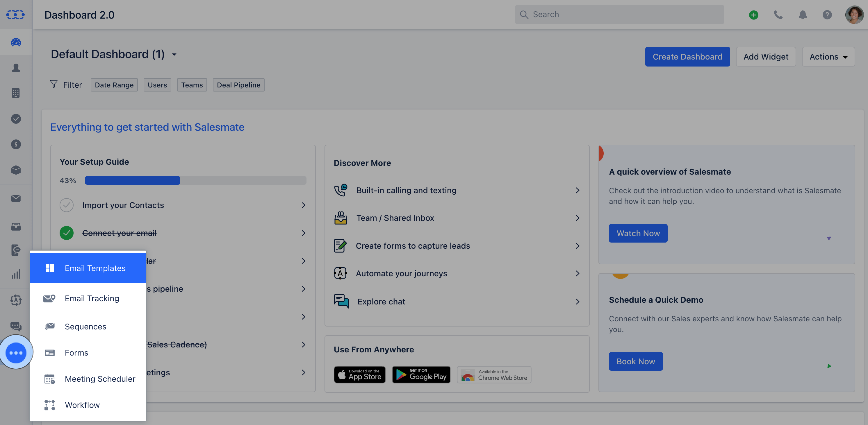Click the Book Now button
The width and height of the screenshot is (868, 425).
tap(635, 361)
